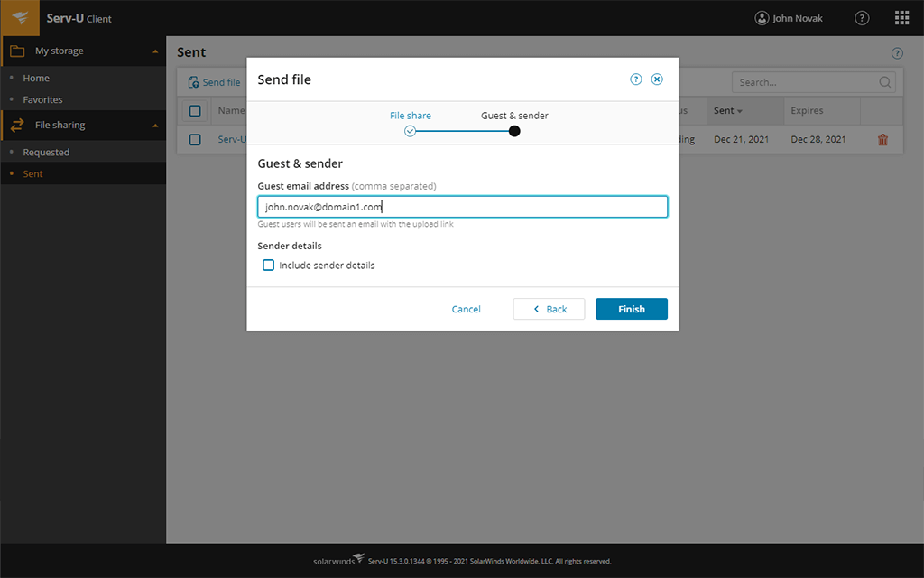Open the apps grid icon top right
Image resolution: width=924 pixels, height=578 pixels.
(x=901, y=17)
